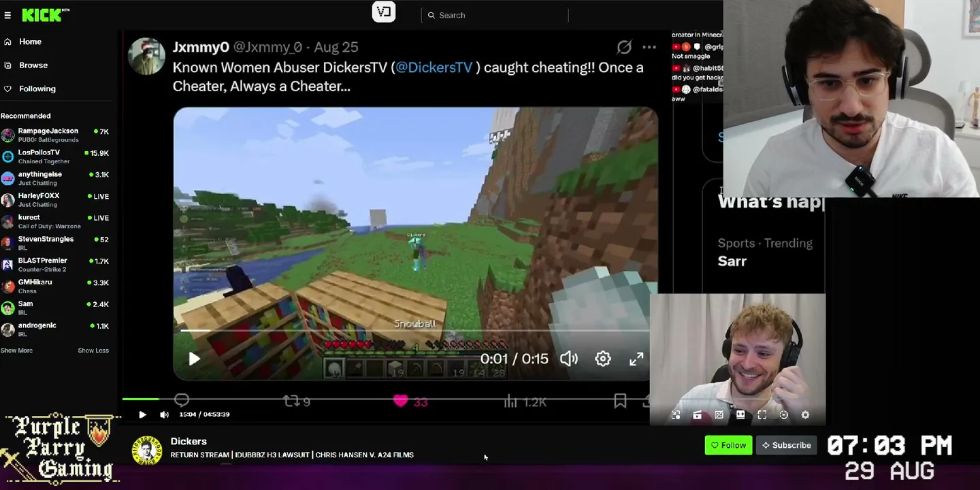
Task: Mute the embedded tweet video
Action: [569, 359]
